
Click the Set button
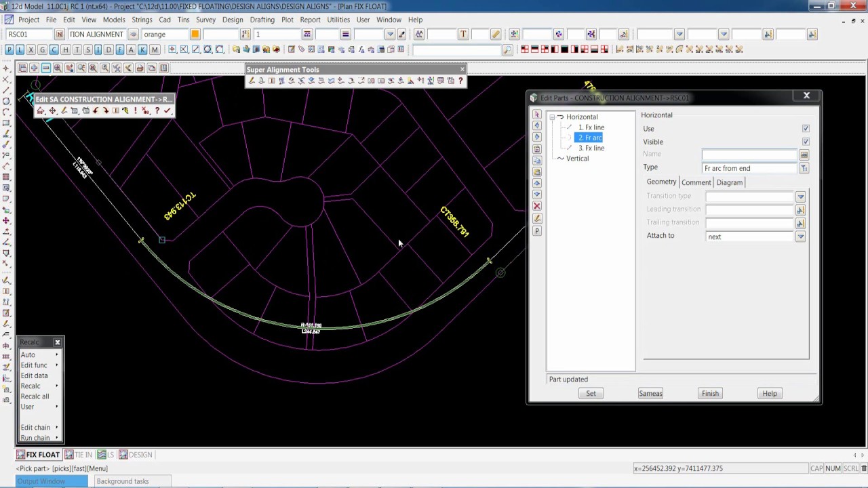click(x=591, y=393)
